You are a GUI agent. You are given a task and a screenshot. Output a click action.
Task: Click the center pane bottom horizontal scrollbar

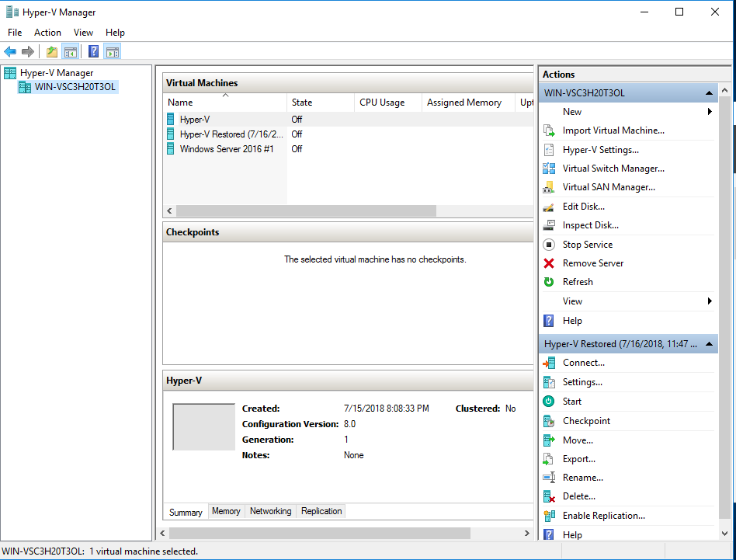tap(320, 534)
